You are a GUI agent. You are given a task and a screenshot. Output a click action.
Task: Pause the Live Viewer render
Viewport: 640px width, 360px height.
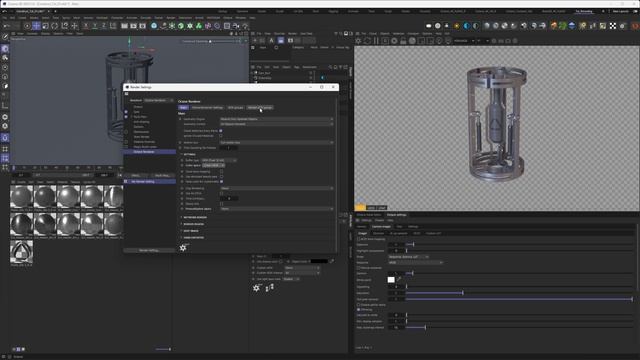coord(376,41)
